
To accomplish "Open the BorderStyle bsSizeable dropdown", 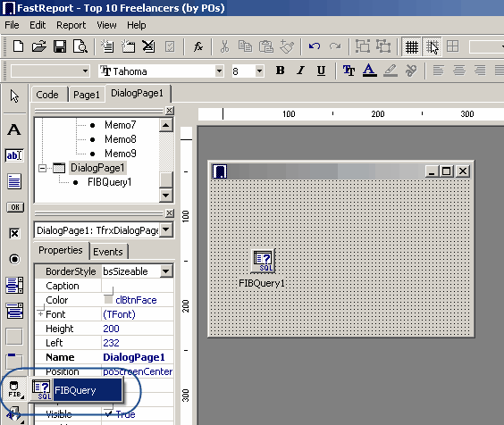I will [166, 271].
